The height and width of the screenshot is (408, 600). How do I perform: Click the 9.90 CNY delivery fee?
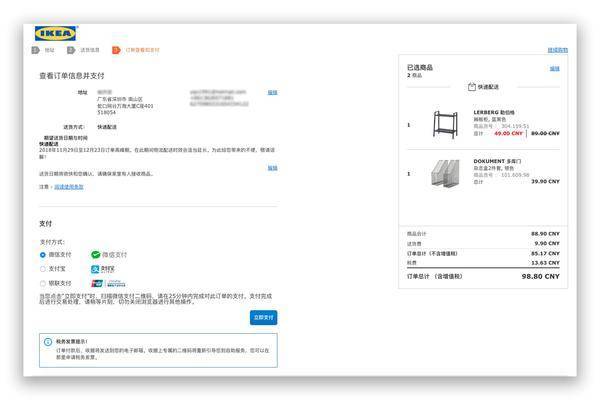click(547, 243)
